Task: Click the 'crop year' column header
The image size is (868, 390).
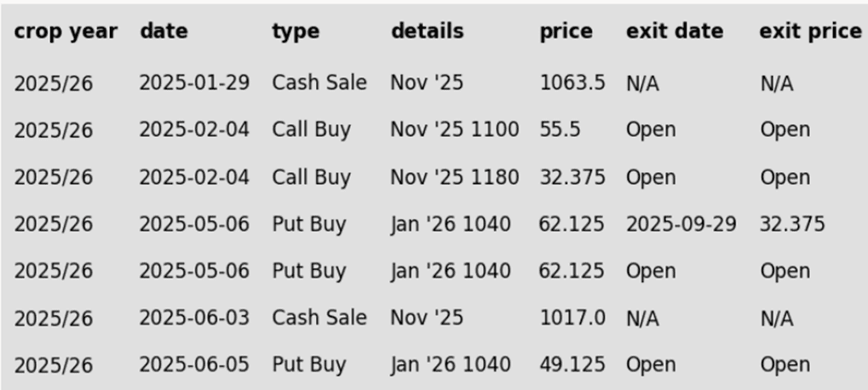Action: pos(66,32)
